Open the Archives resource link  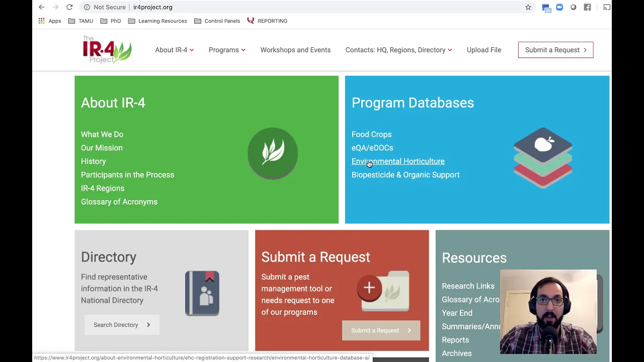pyautogui.click(x=457, y=353)
